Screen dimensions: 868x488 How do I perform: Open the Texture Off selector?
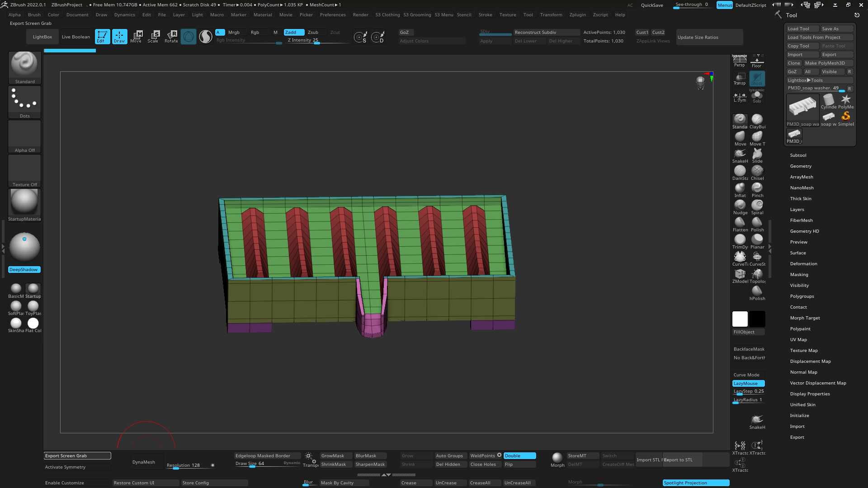(x=25, y=171)
